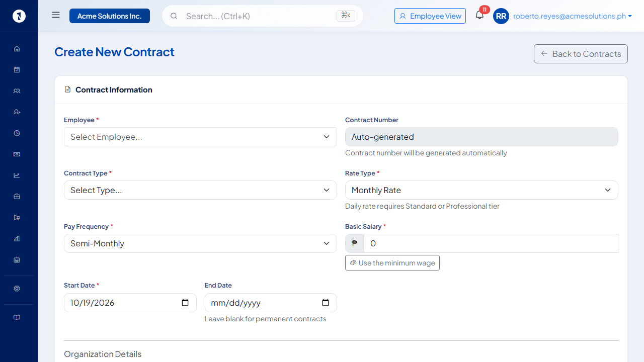Click the RR user avatar
The height and width of the screenshot is (362, 644).
tap(501, 16)
